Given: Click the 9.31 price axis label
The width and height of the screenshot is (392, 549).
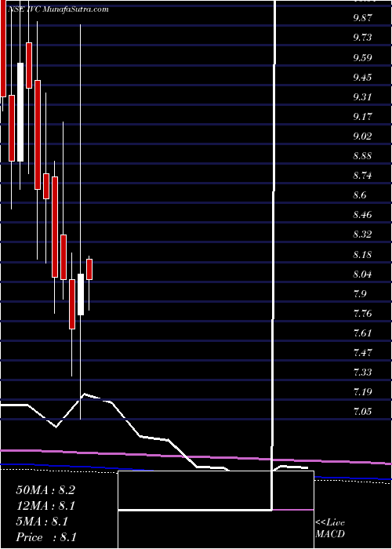Looking at the screenshot, I should coord(362,96).
